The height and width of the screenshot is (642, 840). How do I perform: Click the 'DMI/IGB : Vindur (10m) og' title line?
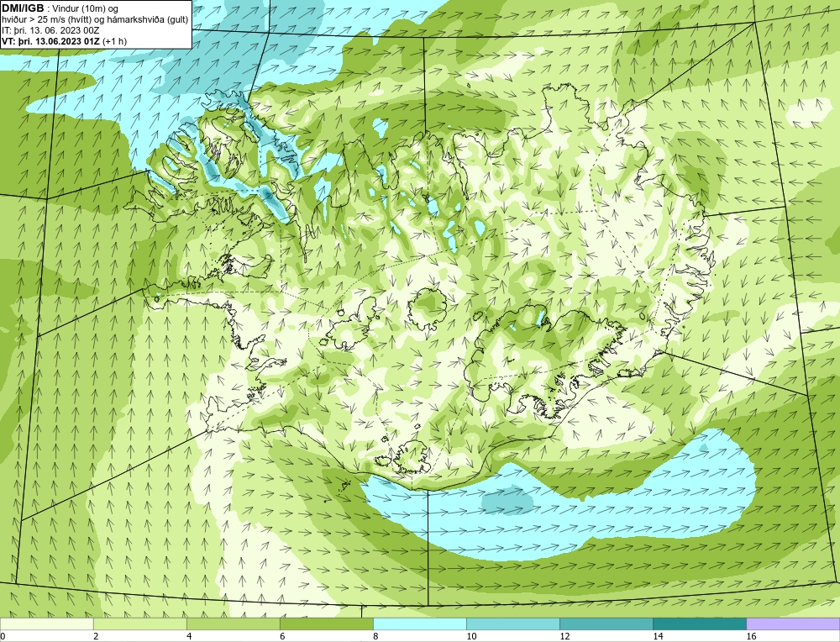(x=60, y=8)
